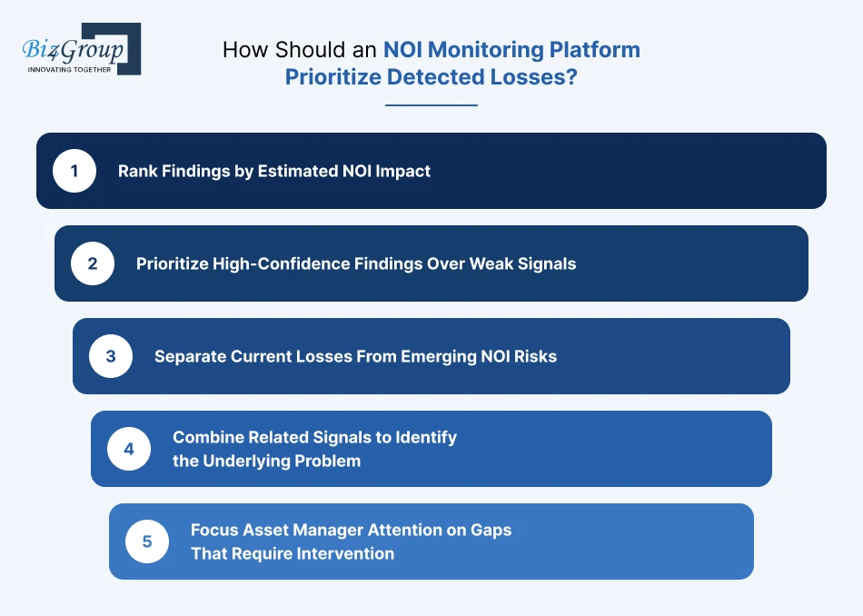The height and width of the screenshot is (616, 863).
Task: Click the number 3 circle badge
Action: point(111,356)
